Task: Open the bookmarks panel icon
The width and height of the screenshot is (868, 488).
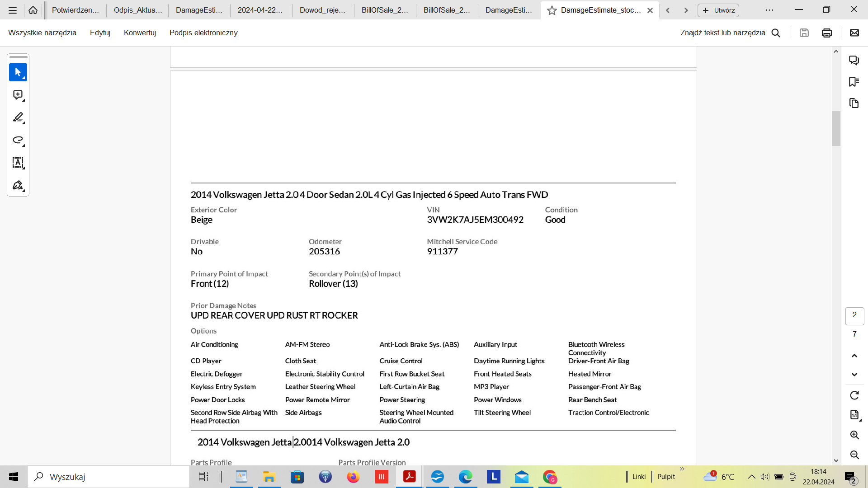Action: [854, 82]
